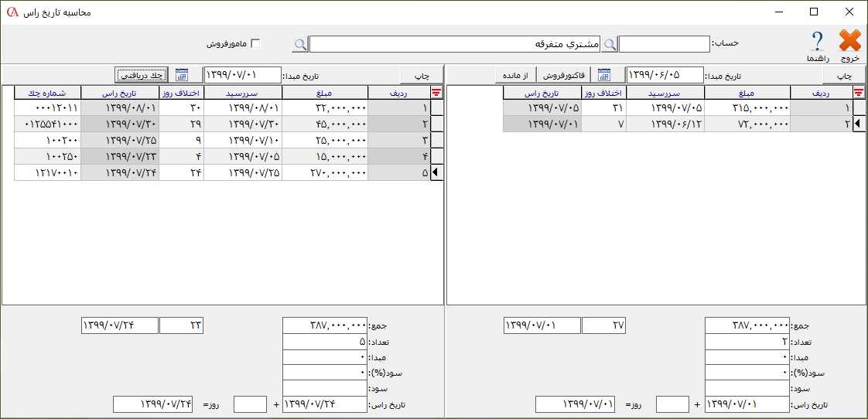Viewport: 868px width, 419px height.
Task: Click the magnifier beside the حساب code field
Action: [x=610, y=44]
